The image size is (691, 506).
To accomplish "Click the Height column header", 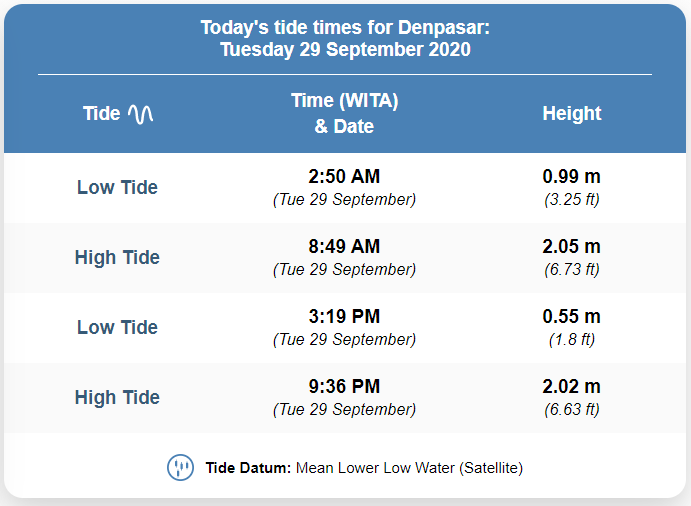I will (572, 114).
